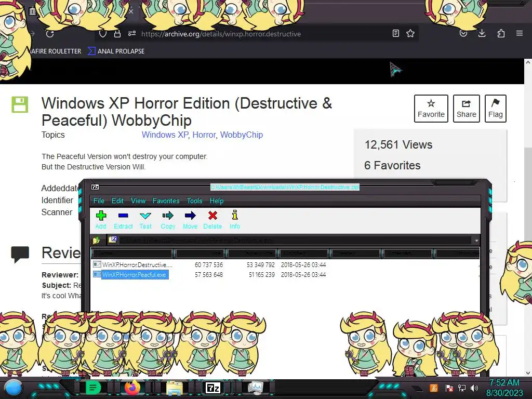The height and width of the screenshot is (399, 532).
Task: Open the Pocket save icon
Action: tap(463, 33)
